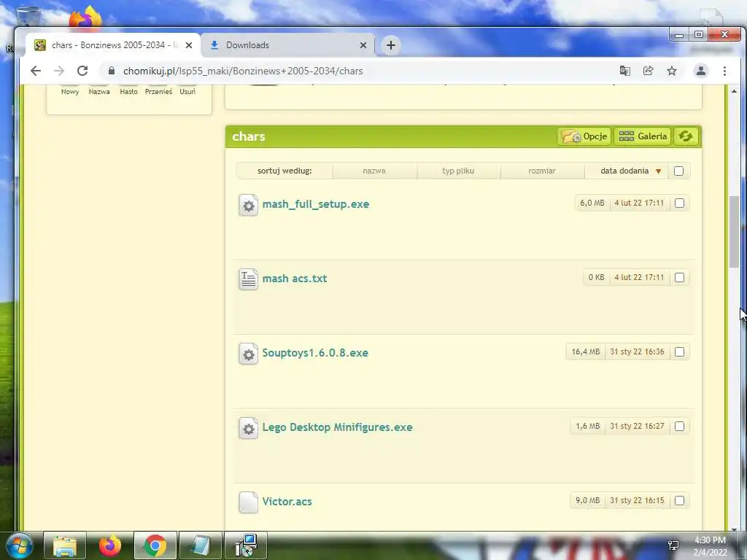Image resolution: width=747 pixels, height=560 pixels.
Task: Launch Firefox from the taskbar
Action: [x=110, y=545]
